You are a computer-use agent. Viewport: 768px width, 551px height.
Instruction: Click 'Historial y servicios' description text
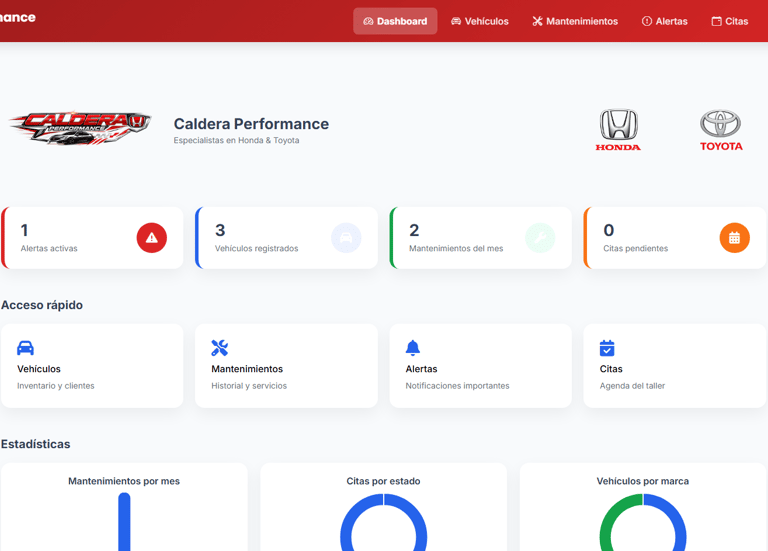(x=249, y=386)
